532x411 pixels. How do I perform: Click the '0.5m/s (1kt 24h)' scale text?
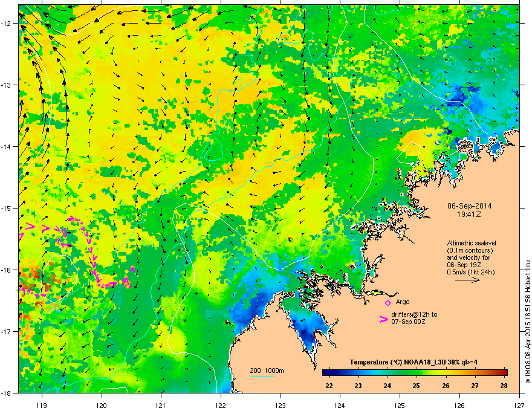click(470, 272)
